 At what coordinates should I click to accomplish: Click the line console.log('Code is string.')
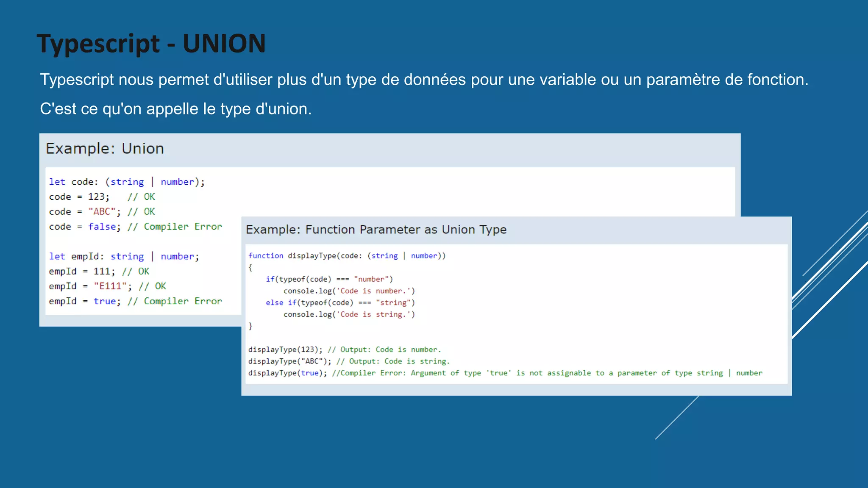click(349, 314)
